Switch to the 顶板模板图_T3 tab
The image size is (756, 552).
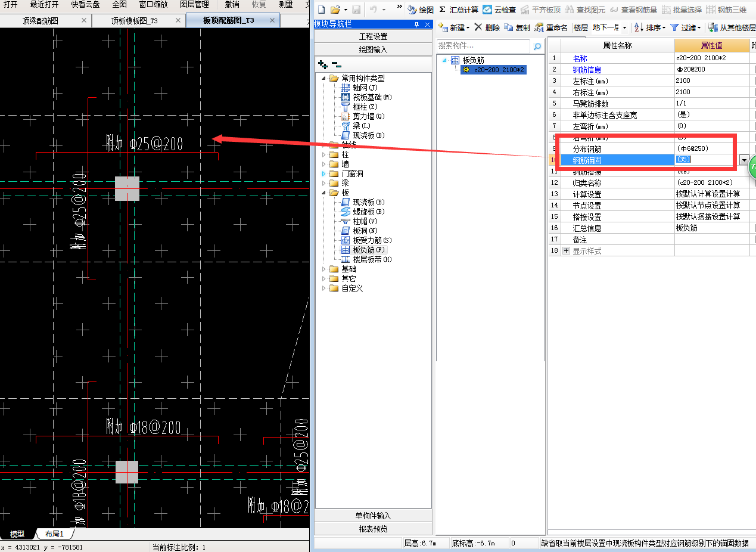pyautogui.click(x=135, y=20)
